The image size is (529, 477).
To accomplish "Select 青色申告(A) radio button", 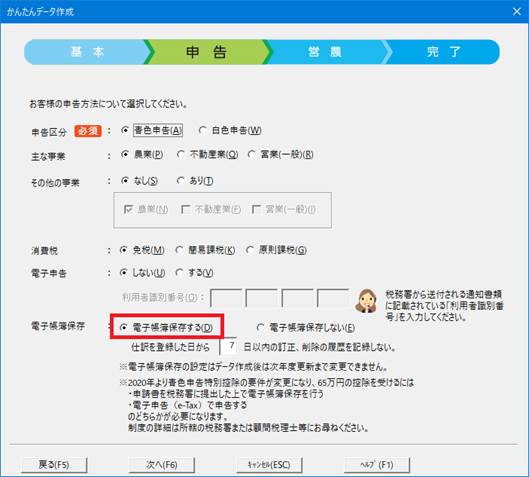I will coord(152,130).
